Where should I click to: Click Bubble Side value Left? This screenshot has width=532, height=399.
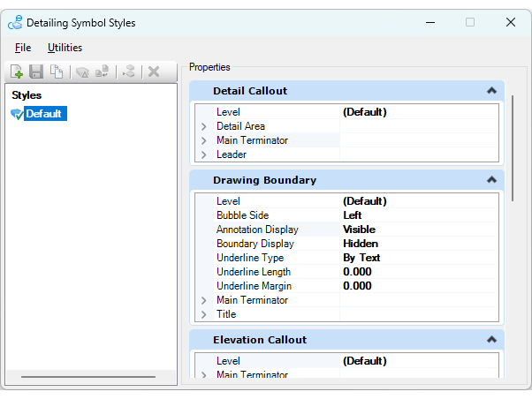[x=419, y=215]
